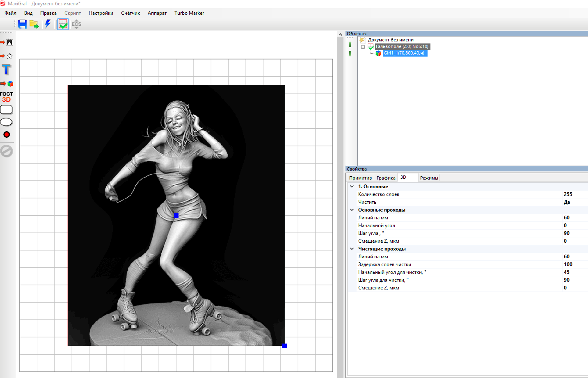Viewport: 588px width, 378px height.
Task: Select the rounded rectangle shape tool
Action: pyautogui.click(x=7, y=109)
